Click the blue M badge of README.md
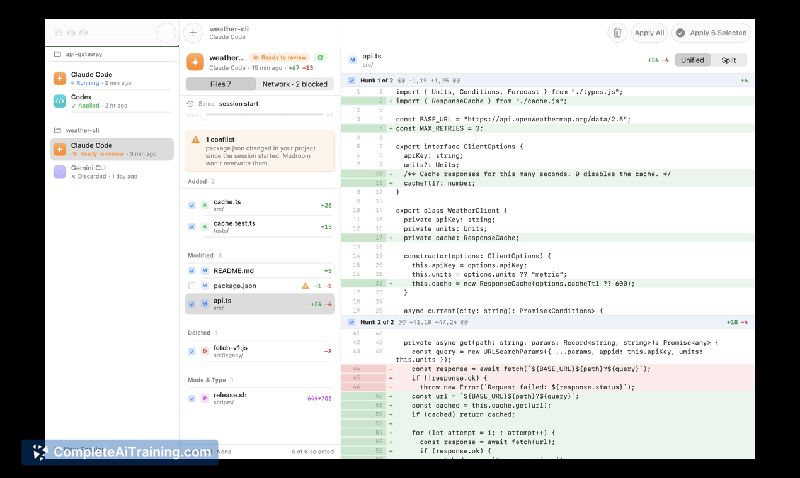The image size is (800, 478). click(205, 270)
